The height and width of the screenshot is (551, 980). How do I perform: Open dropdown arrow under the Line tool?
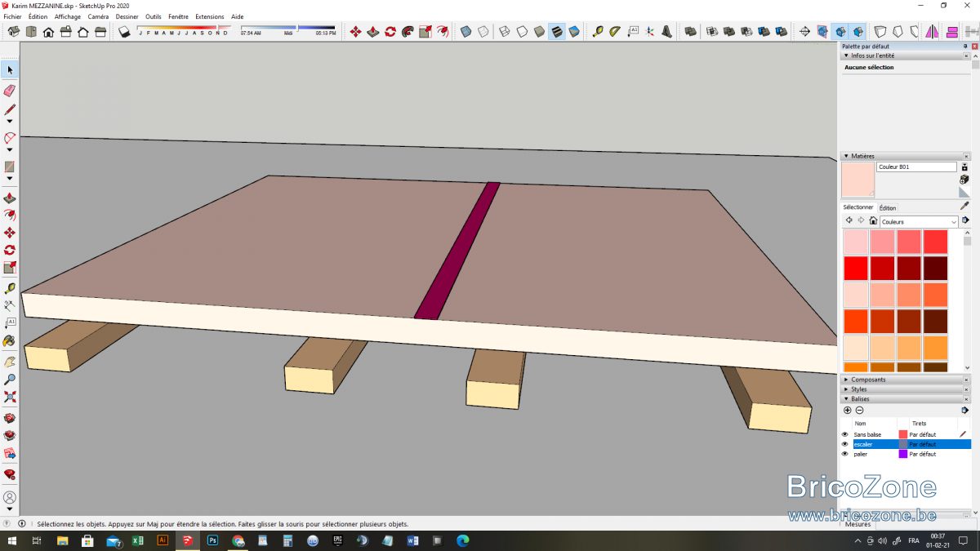pyautogui.click(x=10, y=122)
